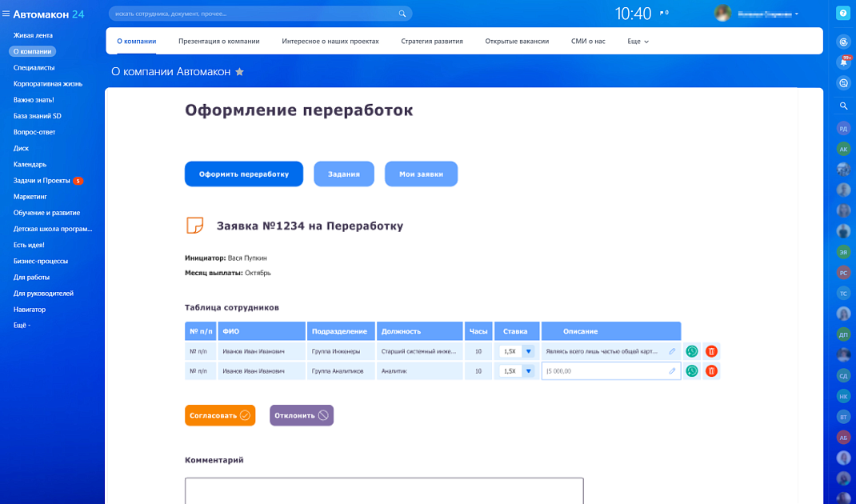Click the star next to 'О компании Автомакон'

[x=239, y=72]
